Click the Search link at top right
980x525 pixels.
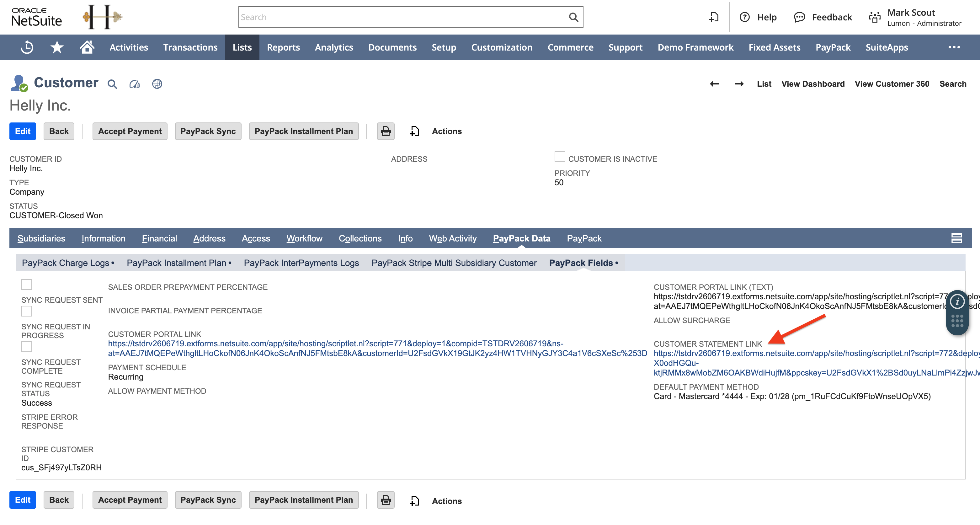click(953, 84)
